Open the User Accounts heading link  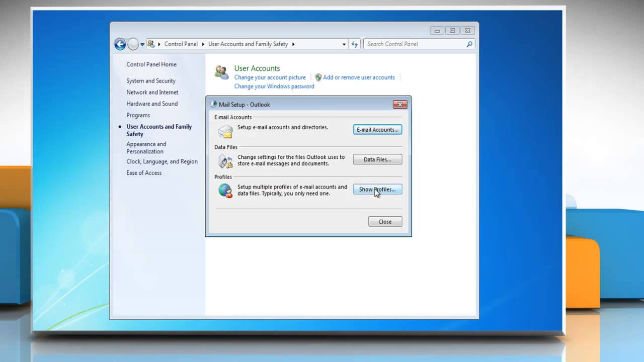pos(257,68)
